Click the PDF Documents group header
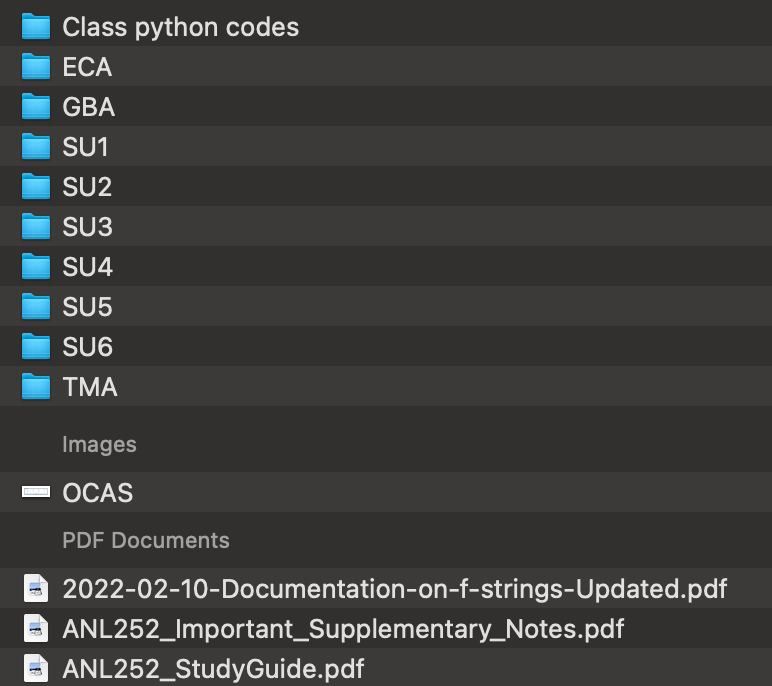Viewport: 772px width, 686px height. [146, 540]
